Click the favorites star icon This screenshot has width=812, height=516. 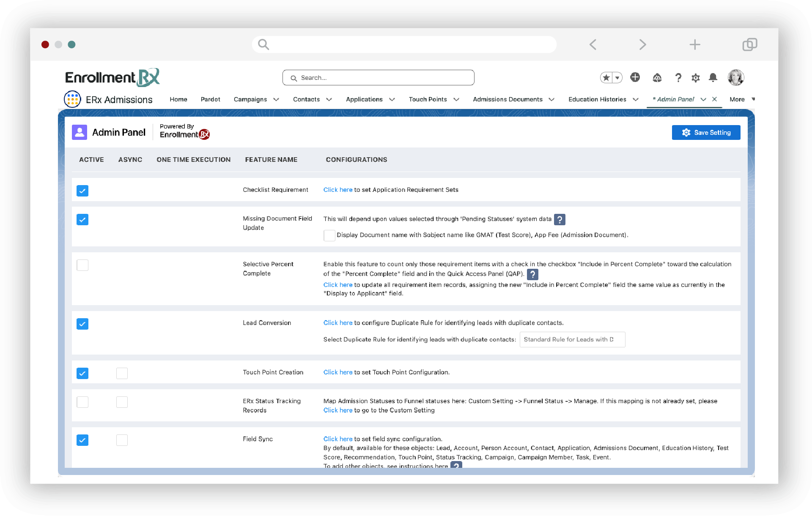(x=606, y=78)
